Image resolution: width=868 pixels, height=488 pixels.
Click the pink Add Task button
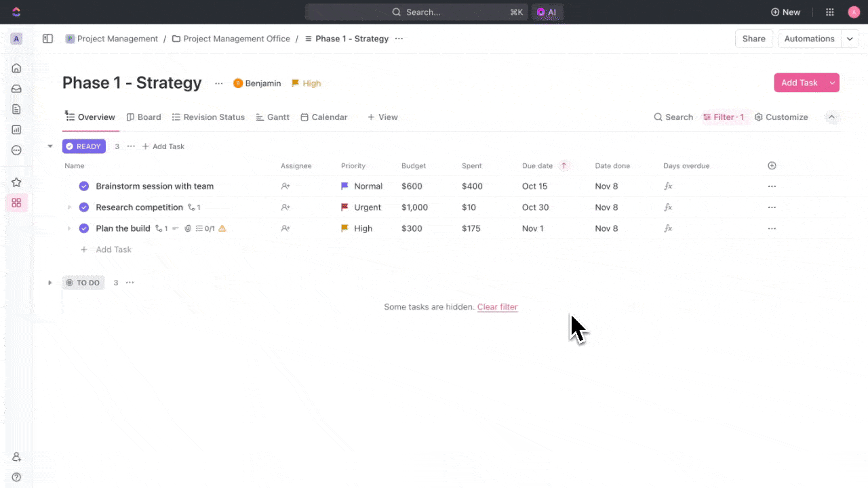(x=800, y=83)
